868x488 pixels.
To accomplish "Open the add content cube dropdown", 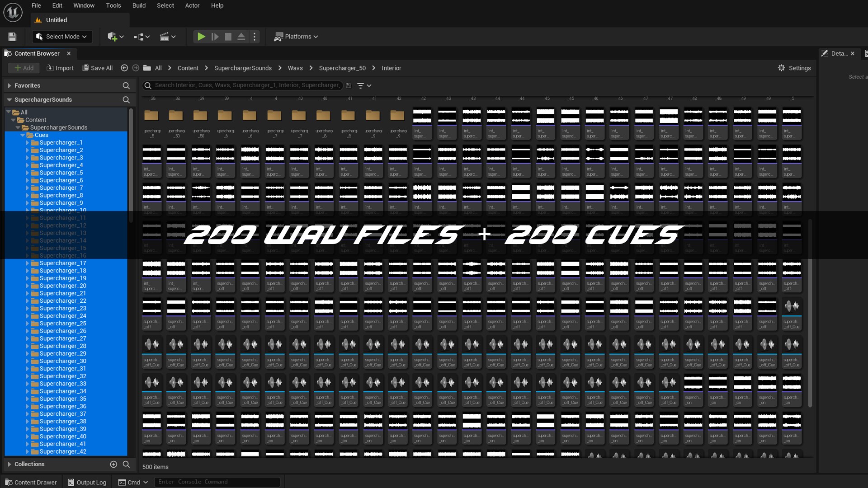I will [x=115, y=37].
